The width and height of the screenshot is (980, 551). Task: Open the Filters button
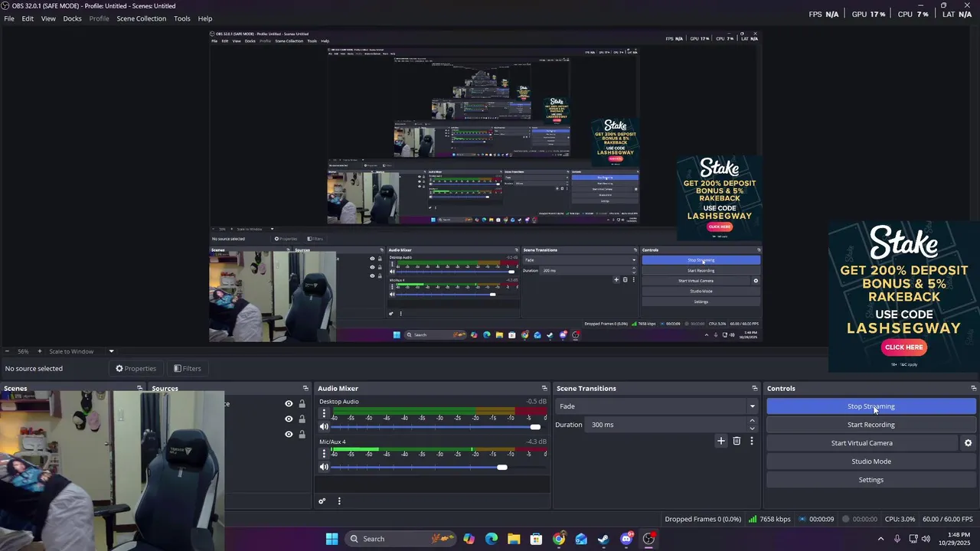coord(187,368)
